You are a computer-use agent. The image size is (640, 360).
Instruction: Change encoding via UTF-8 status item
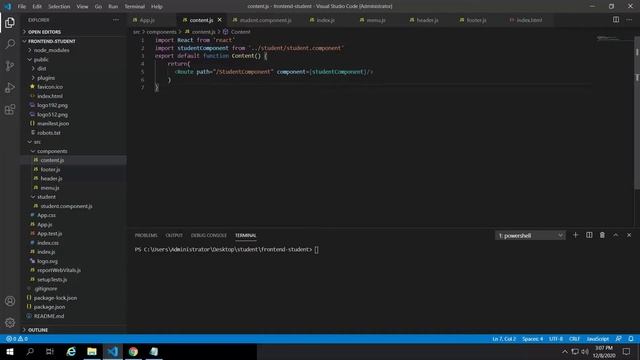pyautogui.click(x=556, y=339)
